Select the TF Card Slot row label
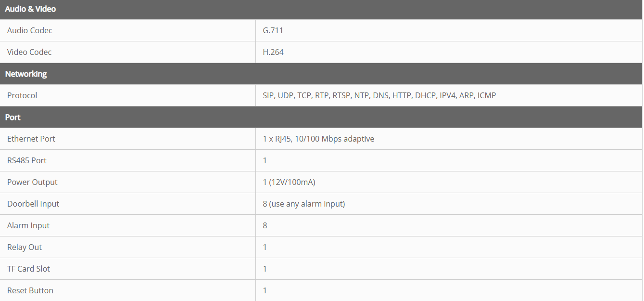This screenshot has height=301, width=644. 28,269
